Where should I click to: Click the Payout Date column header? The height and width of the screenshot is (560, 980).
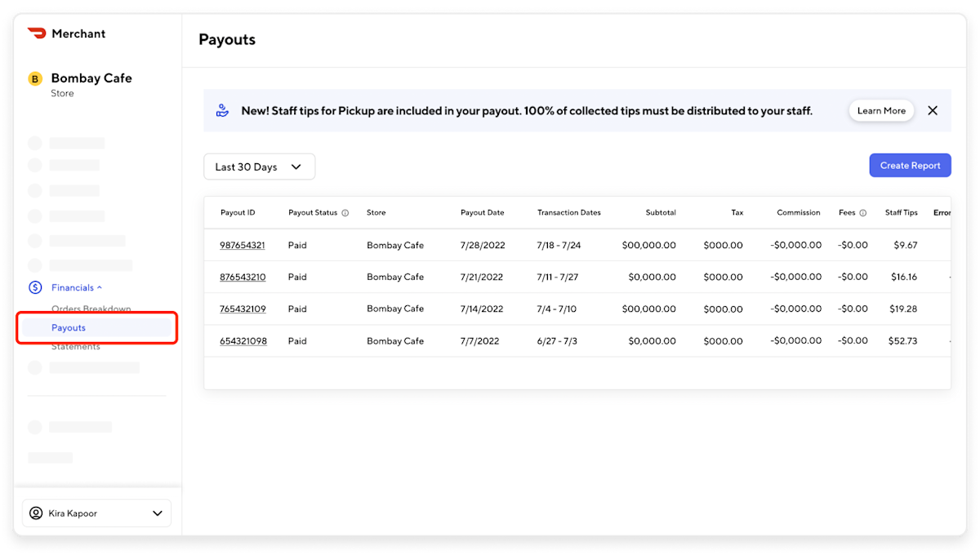coord(483,212)
